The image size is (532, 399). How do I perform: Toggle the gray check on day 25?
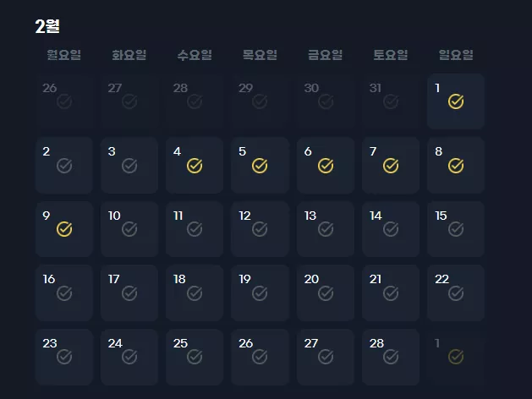pyautogui.click(x=195, y=356)
